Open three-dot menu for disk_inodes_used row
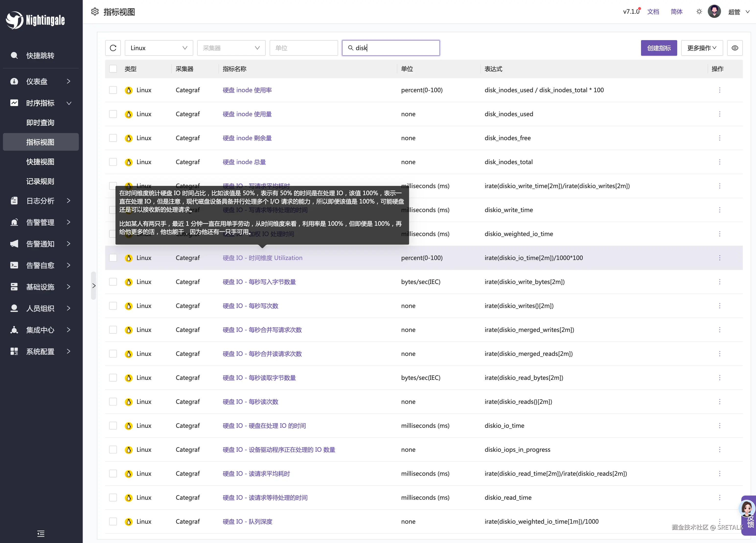The height and width of the screenshot is (543, 756). [720, 114]
